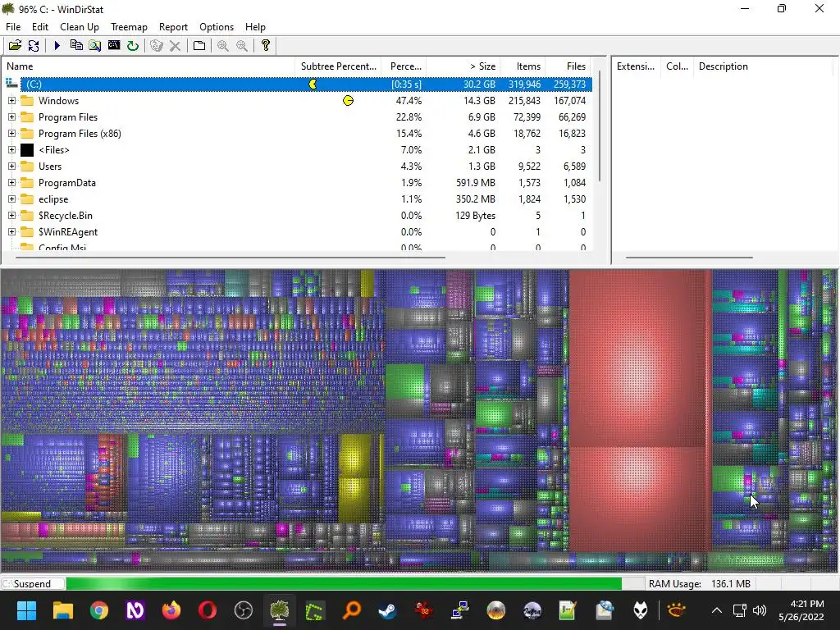
Task: Click the Zoom In toolbar icon
Action: 223,46
